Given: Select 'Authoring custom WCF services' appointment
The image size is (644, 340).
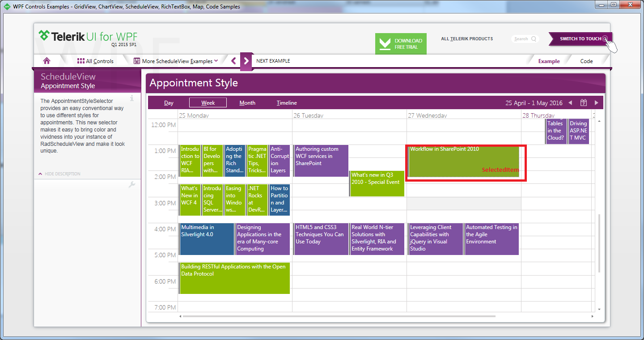Looking at the screenshot, I should pyautogui.click(x=321, y=161).
